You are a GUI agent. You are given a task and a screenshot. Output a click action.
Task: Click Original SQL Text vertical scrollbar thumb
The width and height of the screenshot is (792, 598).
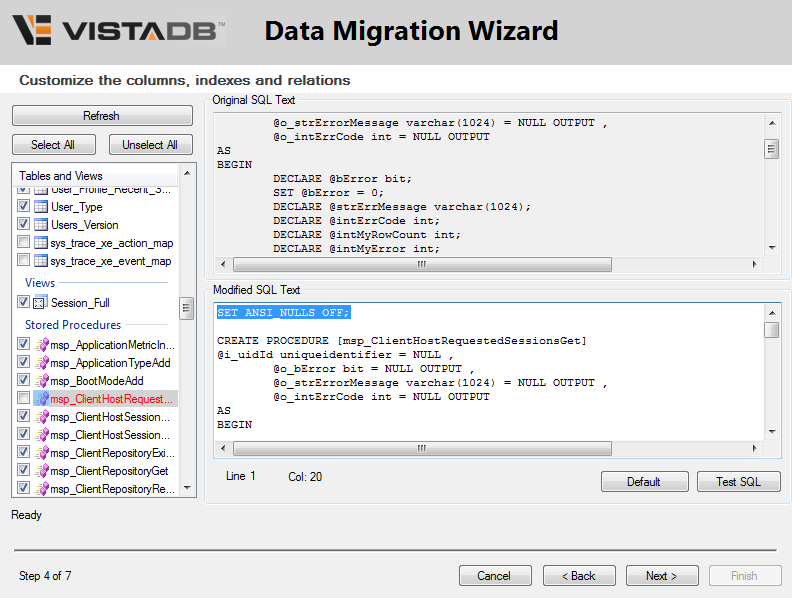[771, 149]
